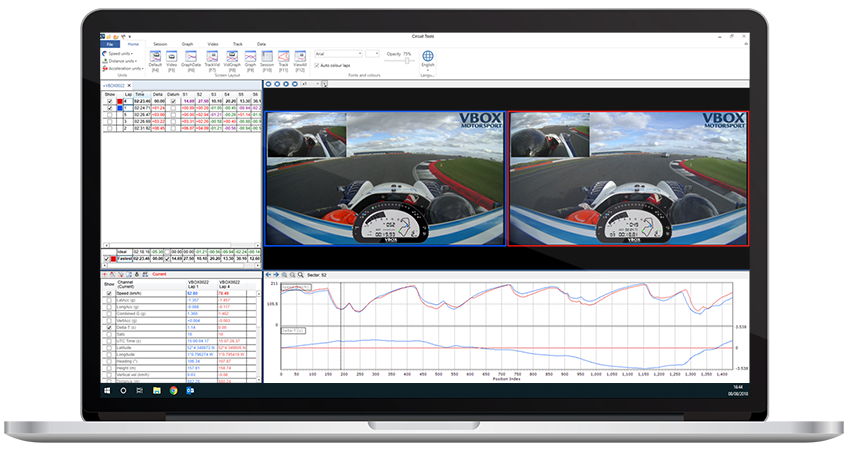Screen dimensions: 850x450
Task: Enable Show checkbox for lap 3 row
Action: tap(110, 122)
